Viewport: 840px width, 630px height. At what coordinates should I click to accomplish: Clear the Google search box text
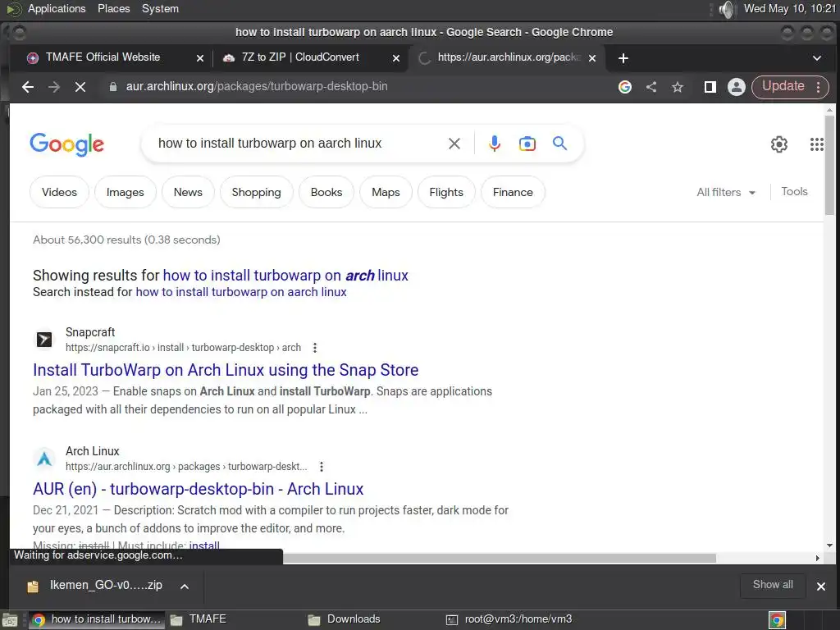454,144
